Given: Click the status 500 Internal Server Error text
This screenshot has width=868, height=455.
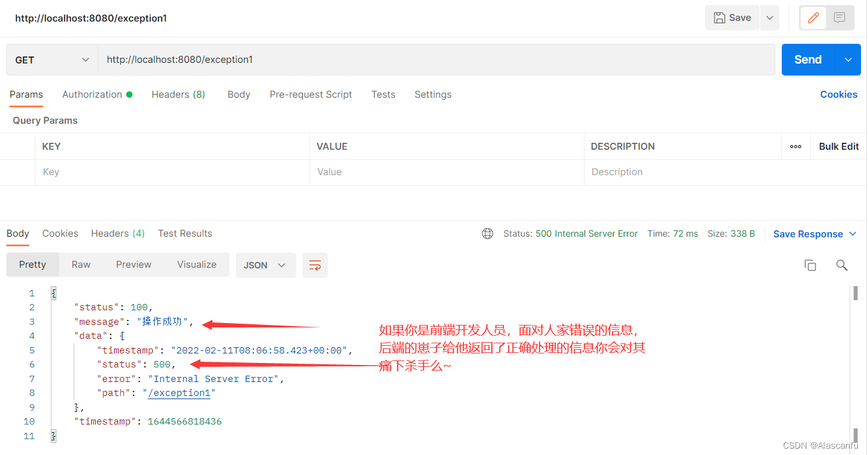Looking at the screenshot, I should 586,234.
